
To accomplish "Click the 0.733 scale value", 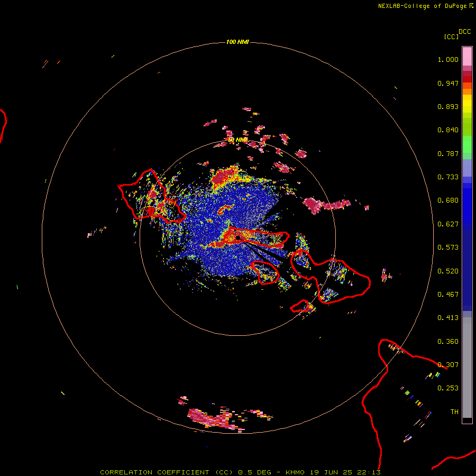I will (448, 177).
